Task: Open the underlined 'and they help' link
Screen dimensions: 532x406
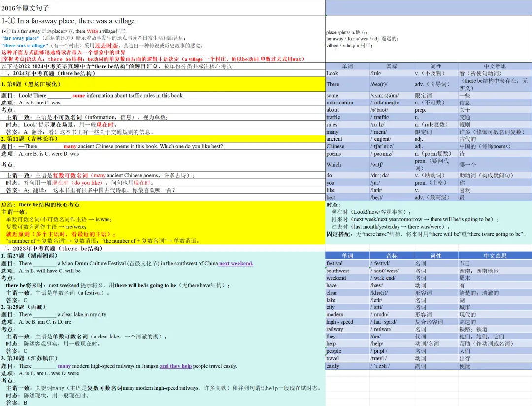Action: [x=176, y=366]
